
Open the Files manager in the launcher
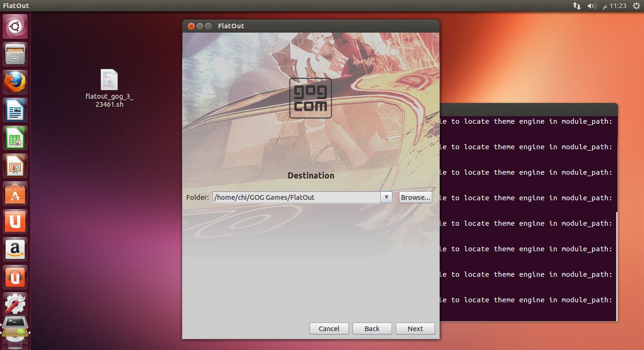(16, 54)
